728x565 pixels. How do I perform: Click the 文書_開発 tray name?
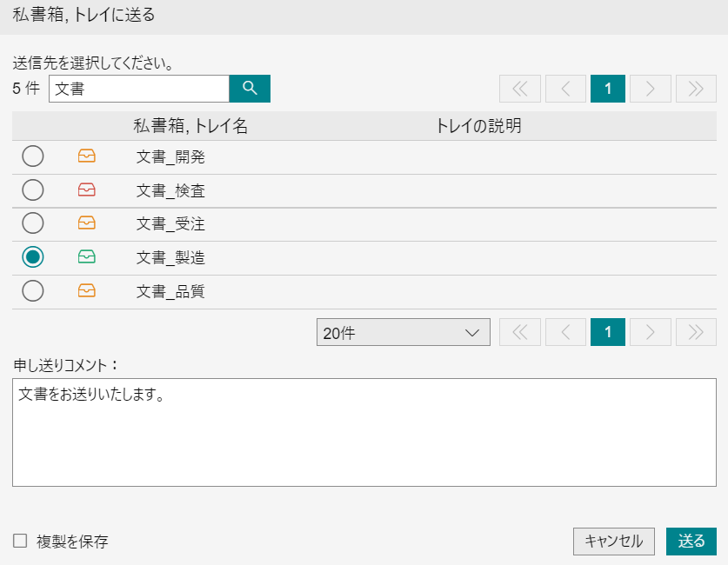170,156
